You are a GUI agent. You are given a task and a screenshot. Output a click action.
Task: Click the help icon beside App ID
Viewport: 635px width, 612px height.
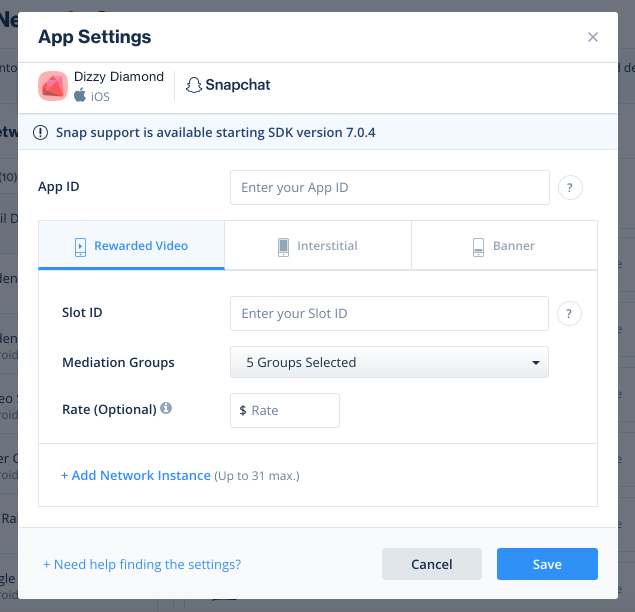click(x=570, y=187)
